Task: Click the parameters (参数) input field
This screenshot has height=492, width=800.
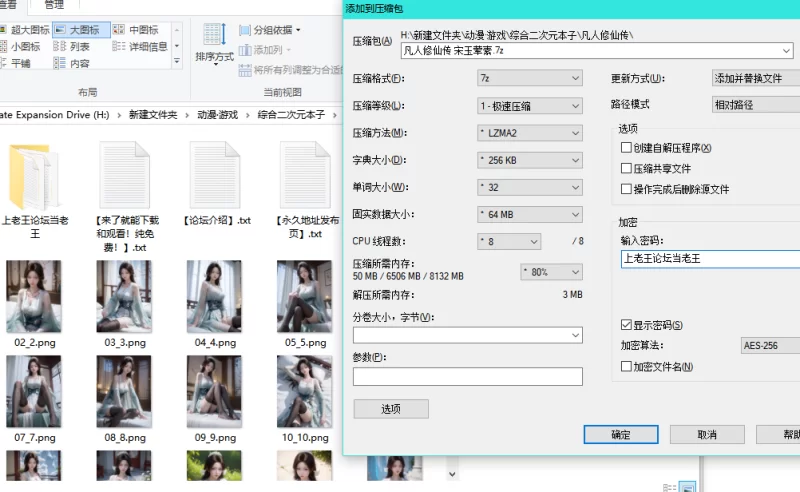Action: click(467, 377)
